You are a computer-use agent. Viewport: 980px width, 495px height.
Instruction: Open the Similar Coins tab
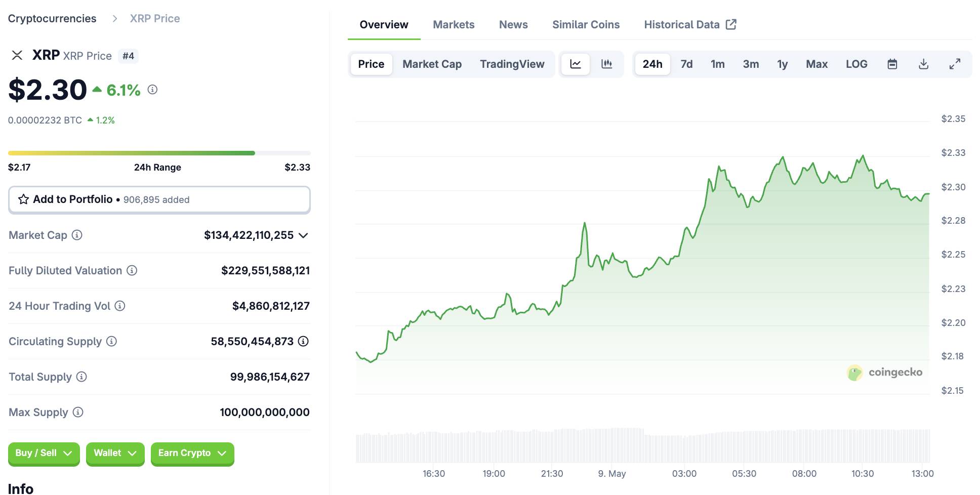click(586, 24)
